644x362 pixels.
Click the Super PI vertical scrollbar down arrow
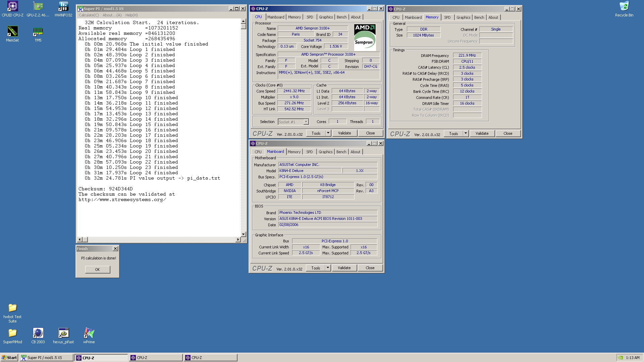(x=244, y=234)
